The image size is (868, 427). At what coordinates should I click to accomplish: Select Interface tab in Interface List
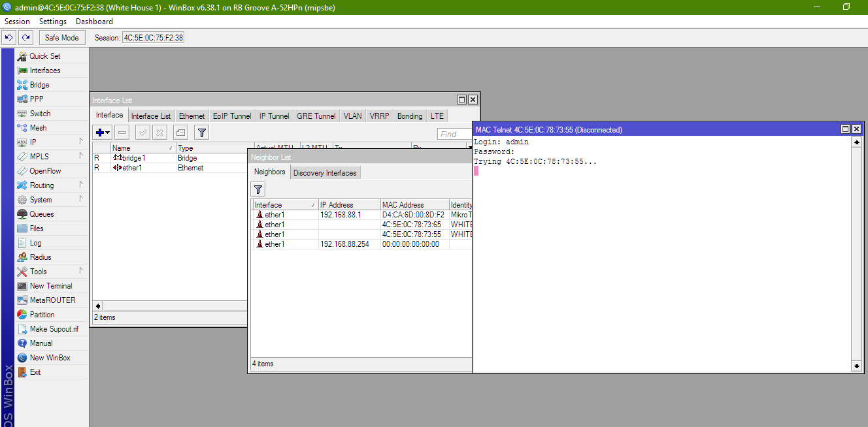tap(109, 115)
